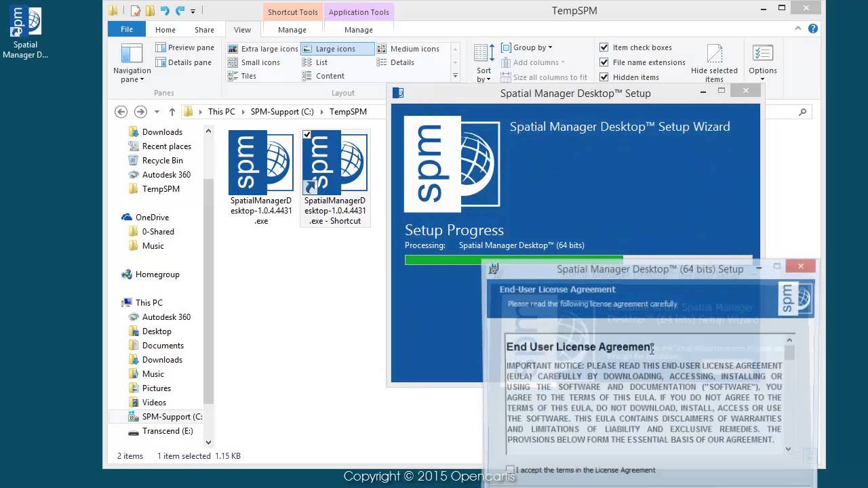Switch to the Home ribbon tab

click(x=165, y=30)
